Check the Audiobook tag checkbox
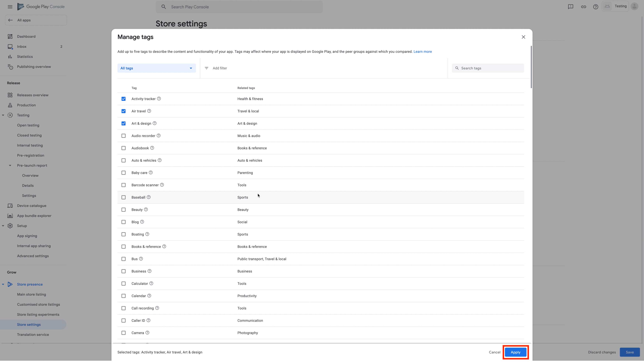 pos(123,148)
